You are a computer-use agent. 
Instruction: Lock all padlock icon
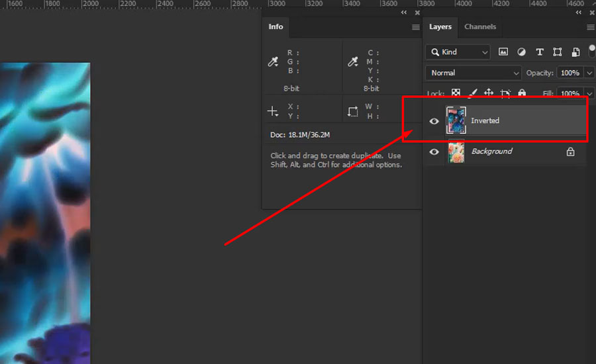[x=522, y=93]
